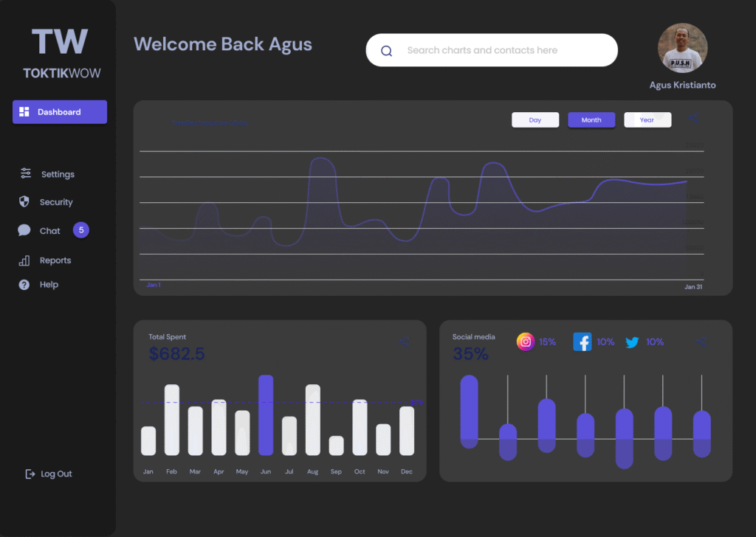Click the share icon on the line chart

click(x=693, y=118)
